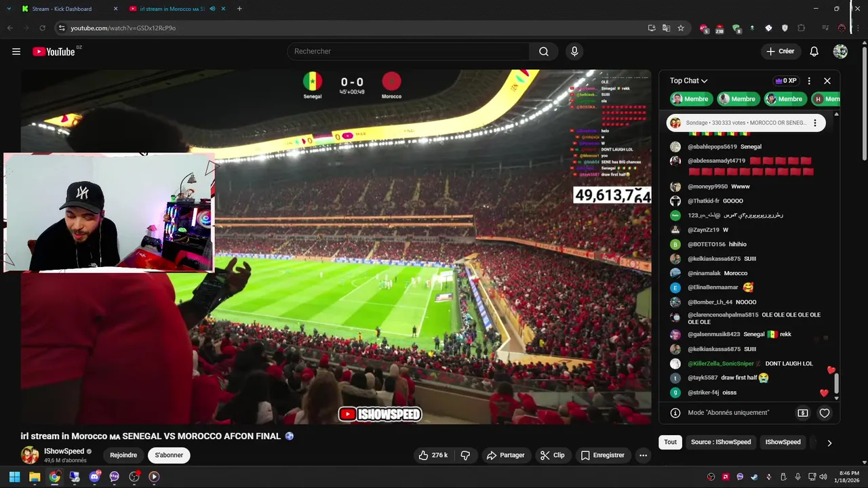
Task: Open the Top Chat dropdown
Action: tap(688, 81)
